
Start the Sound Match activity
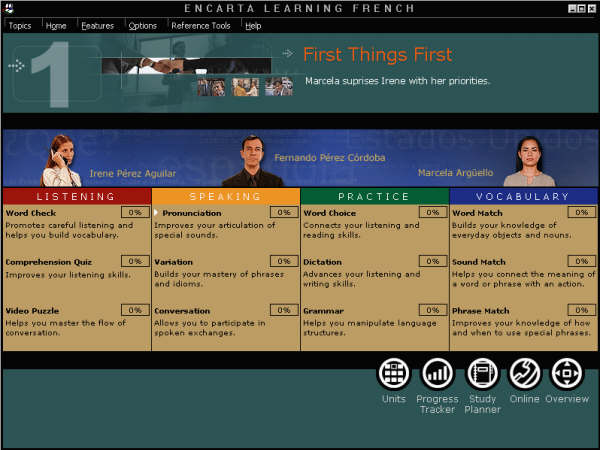[479, 262]
